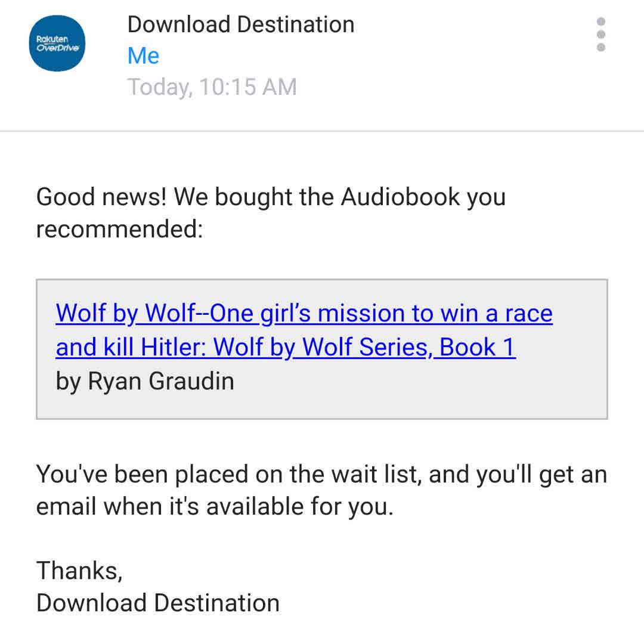This screenshot has width=644, height=644.
Task: Click the Download Destination signature at bottom
Action: click(158, 603)
